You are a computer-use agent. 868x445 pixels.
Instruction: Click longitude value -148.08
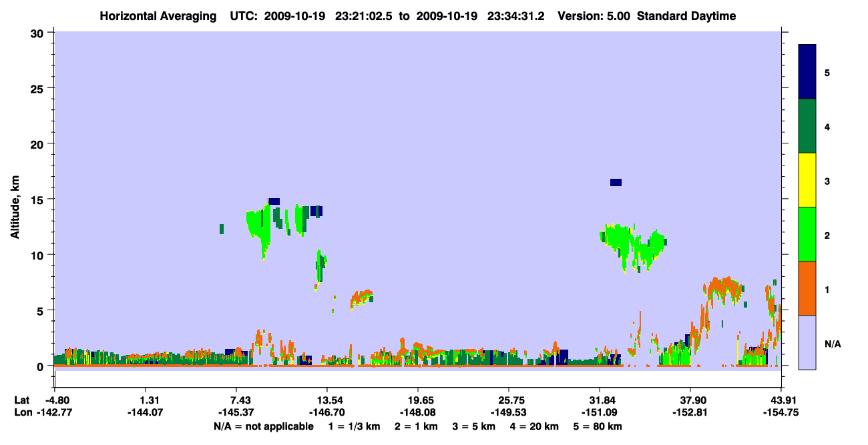(x=417, y=412)
